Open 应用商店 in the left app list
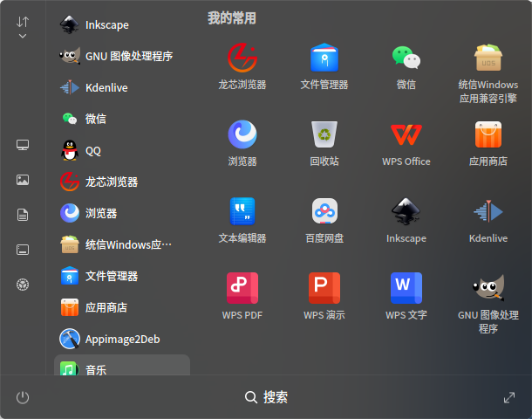532x419 pixels. click(122, 307)
